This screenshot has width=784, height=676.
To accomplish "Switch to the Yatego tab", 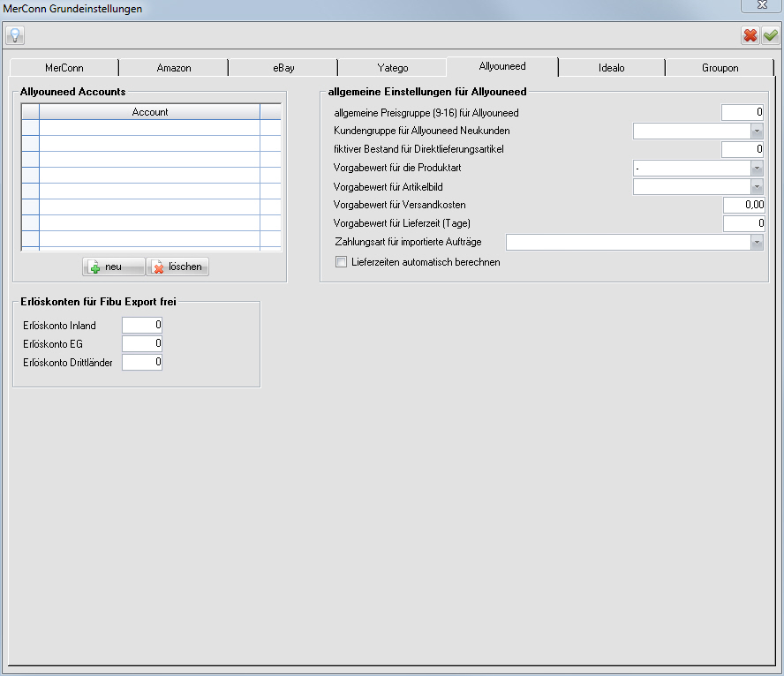I will pyautogui.click(x=393, y=67).
